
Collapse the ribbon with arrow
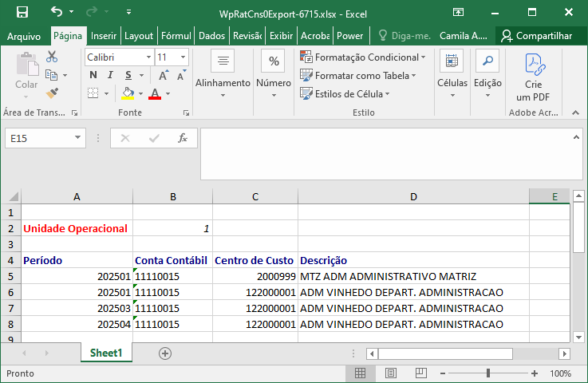(x=575, y=113)
